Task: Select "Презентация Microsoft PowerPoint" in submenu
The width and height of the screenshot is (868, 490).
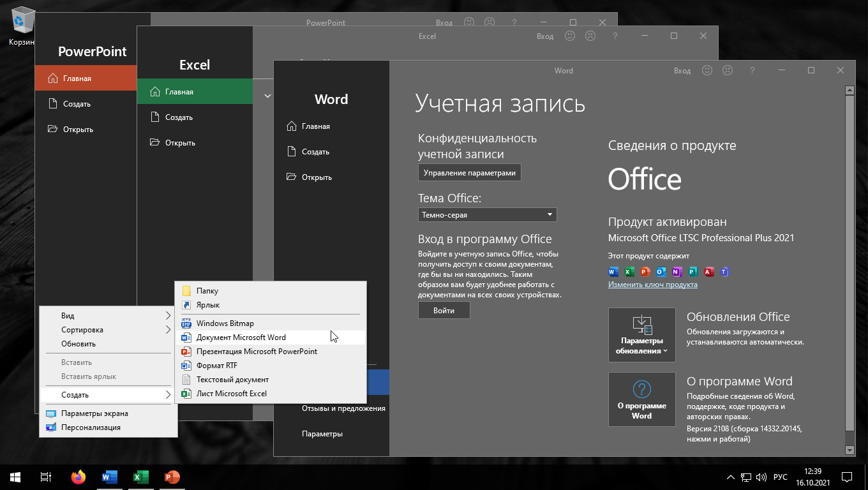Action: pos(271,352)
